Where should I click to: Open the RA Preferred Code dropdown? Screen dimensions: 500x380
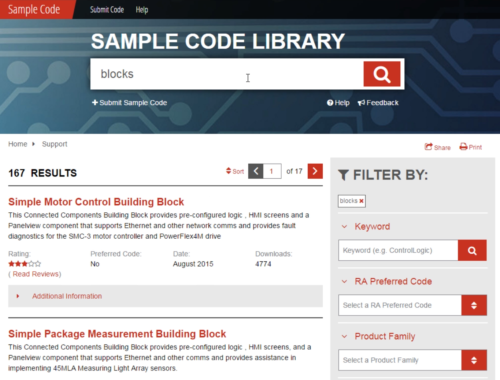point(412,305)
